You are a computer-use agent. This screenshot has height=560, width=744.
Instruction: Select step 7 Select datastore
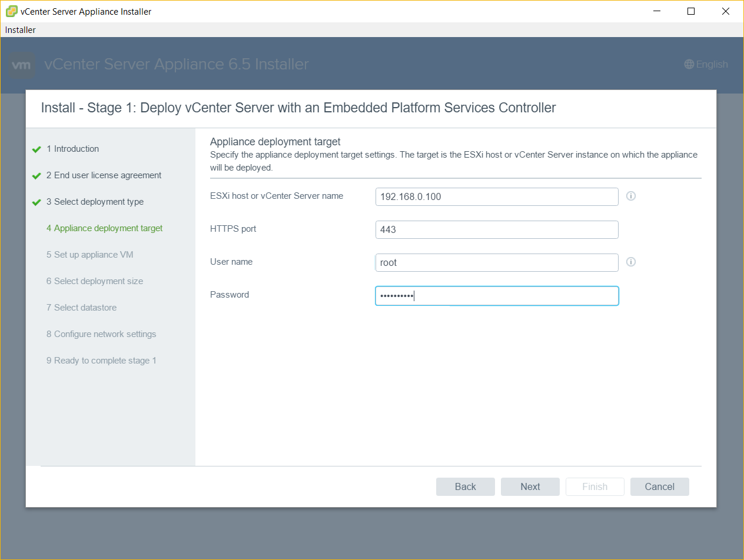tap(82, 308)
